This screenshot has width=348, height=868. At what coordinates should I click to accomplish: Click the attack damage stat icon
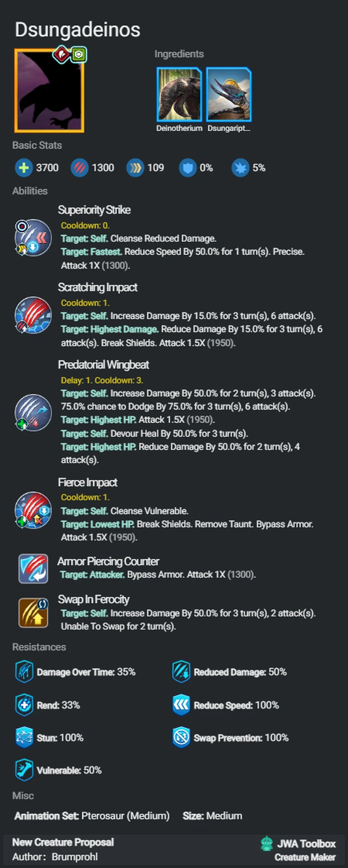coord(79,168)
